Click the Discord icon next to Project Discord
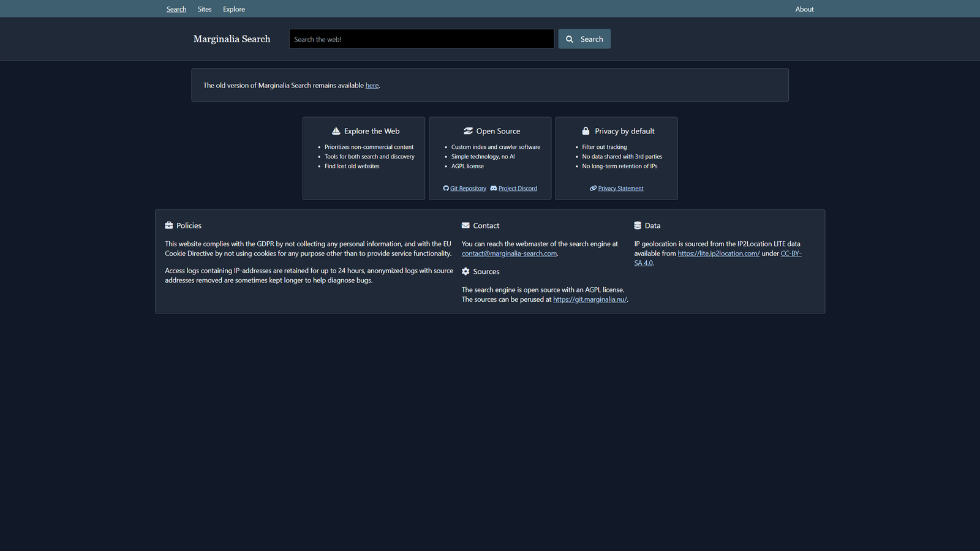 494,189
